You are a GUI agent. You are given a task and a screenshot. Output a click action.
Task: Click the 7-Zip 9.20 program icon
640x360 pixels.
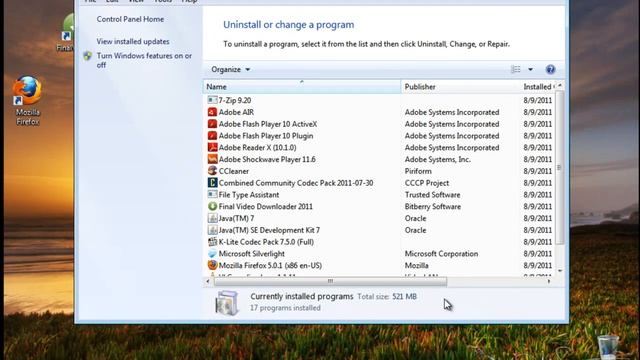click(212, 100)
